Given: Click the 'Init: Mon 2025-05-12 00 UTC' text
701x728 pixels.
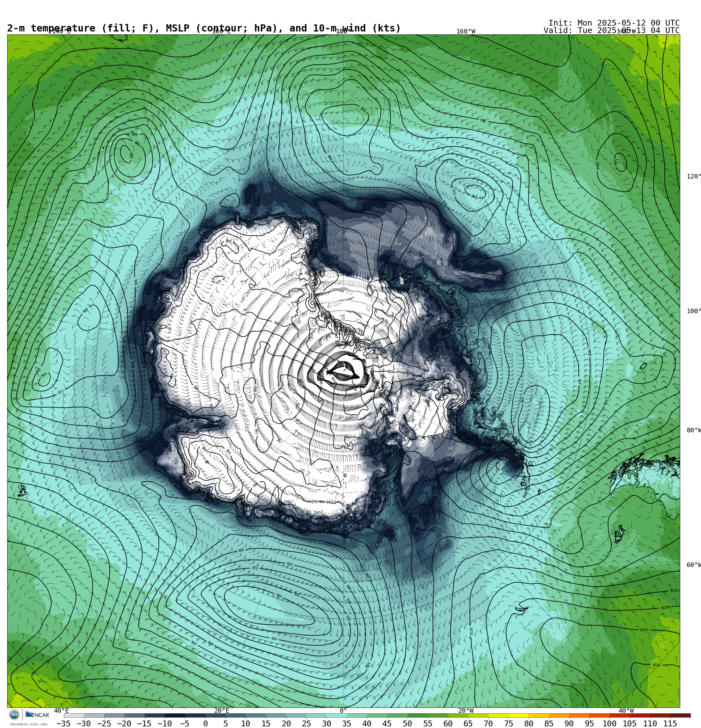Looking at the screenshot, I should (614, 23).
